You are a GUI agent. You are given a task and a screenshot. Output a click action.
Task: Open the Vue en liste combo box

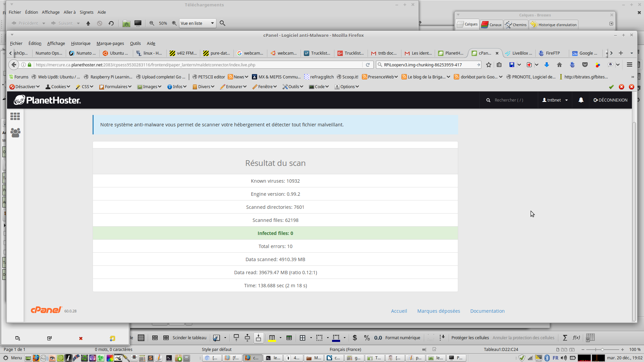[197, 23]
